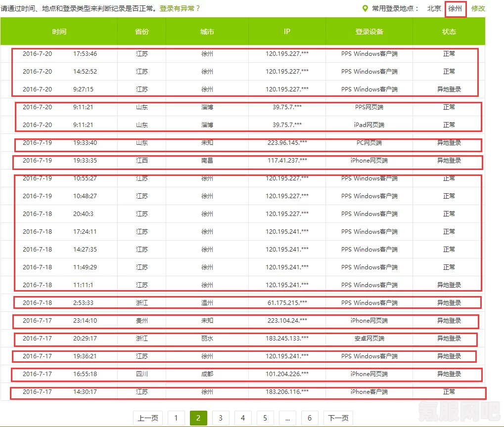Select time 2:53:33 on 2016-7-18
The image size is (504, 427).
click(83, 302)
